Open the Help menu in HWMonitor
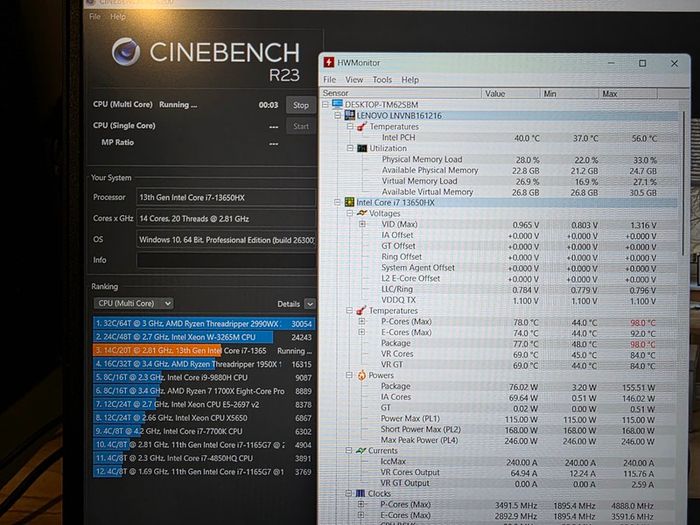 pos(410,79)
